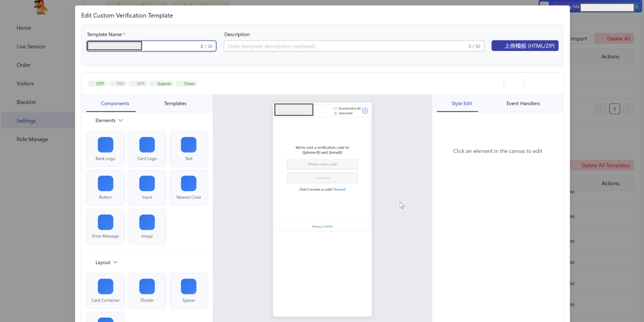Open the Event Handlers tab
This screenshot has width=644, height=322.
click(x=523, y=104)
